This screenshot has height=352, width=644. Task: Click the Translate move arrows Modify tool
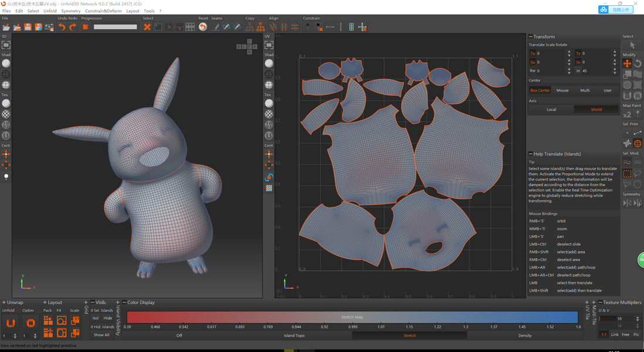click(x=627, y=63)
